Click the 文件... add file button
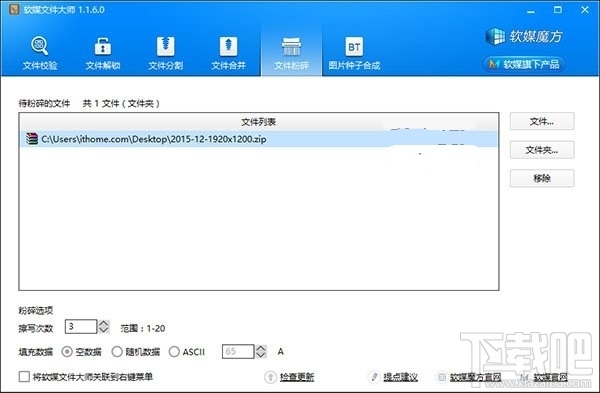Screen dimensions: 600x393 pyautogui.click(x=542, y=121)
